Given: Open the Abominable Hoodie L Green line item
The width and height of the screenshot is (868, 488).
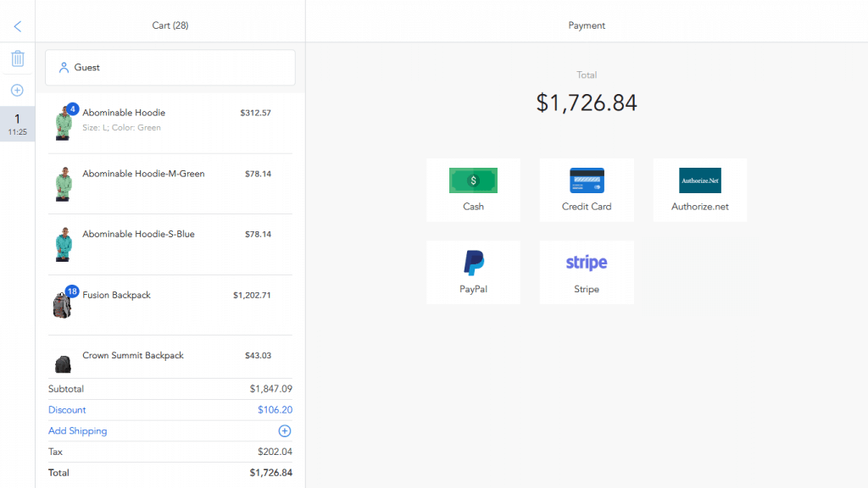Looking at the screenshot, I should [170, 119].
